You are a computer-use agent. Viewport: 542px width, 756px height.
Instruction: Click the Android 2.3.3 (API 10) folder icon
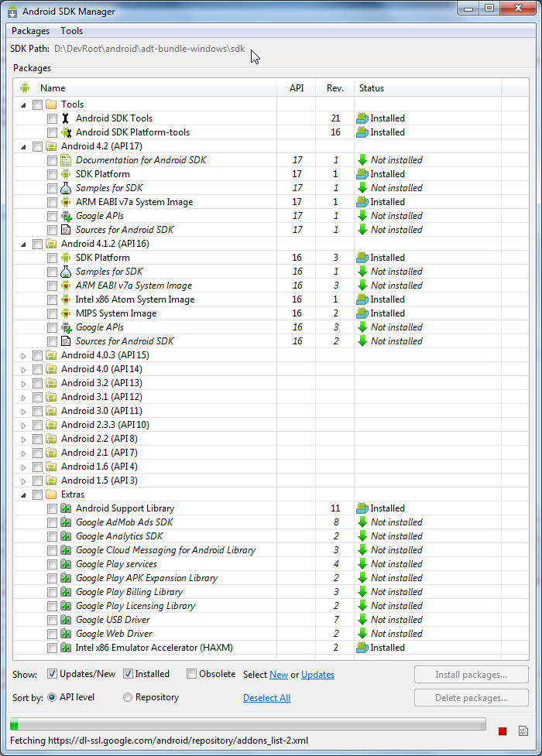click(51, 425)
